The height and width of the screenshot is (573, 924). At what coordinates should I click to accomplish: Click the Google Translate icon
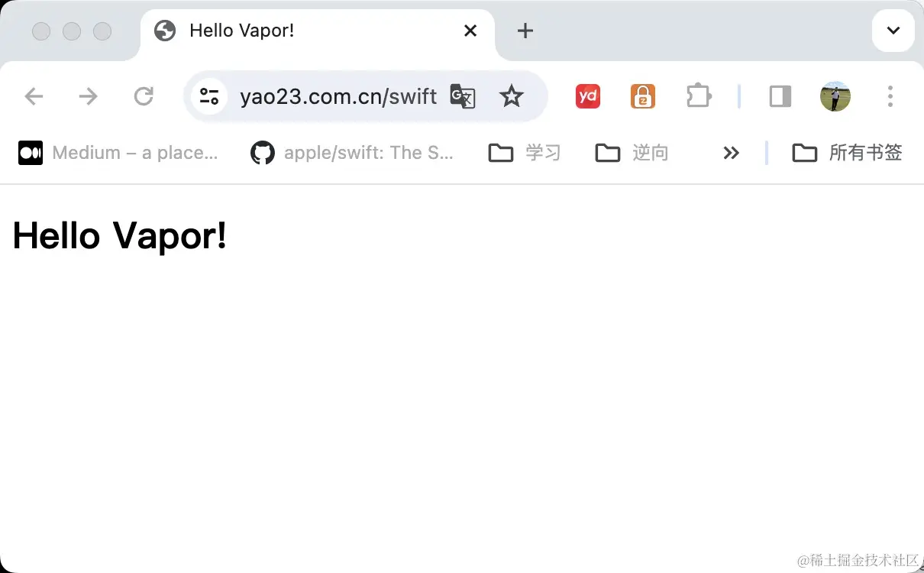point(463,96)
